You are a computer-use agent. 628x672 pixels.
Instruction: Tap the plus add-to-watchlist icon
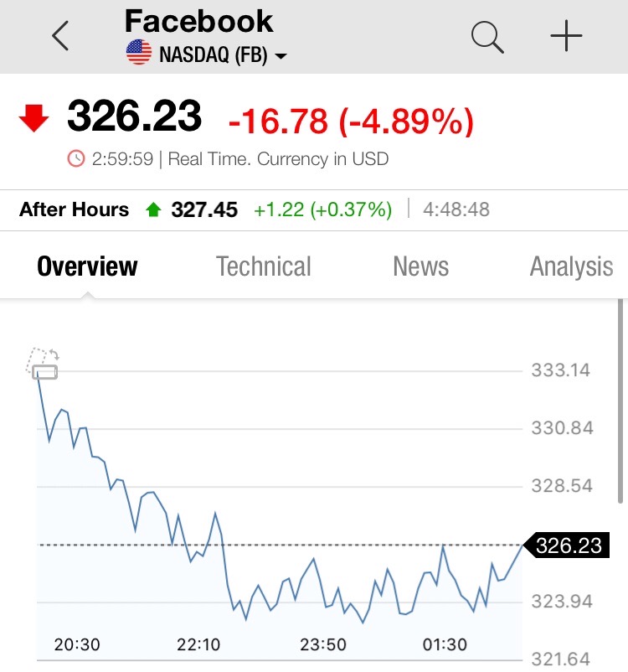pyautogui.click(x=566, y=37)
